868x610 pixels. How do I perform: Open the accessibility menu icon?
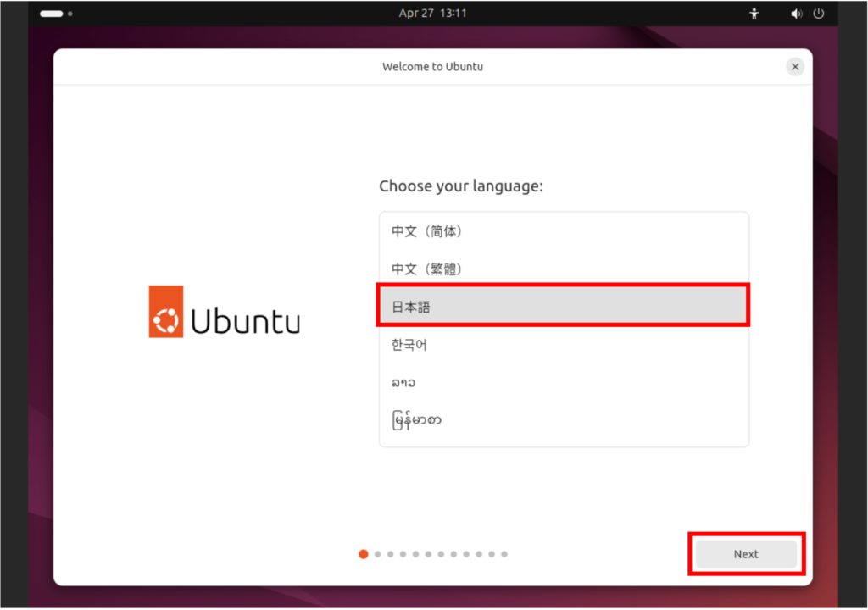pyautogui.click(x=754, y=14)
